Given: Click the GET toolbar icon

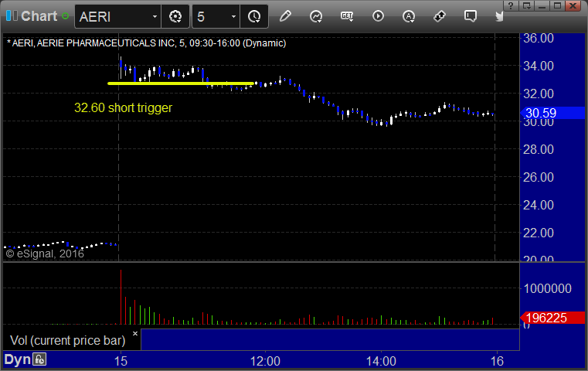Looking at the screenshot, I should 347,16.
